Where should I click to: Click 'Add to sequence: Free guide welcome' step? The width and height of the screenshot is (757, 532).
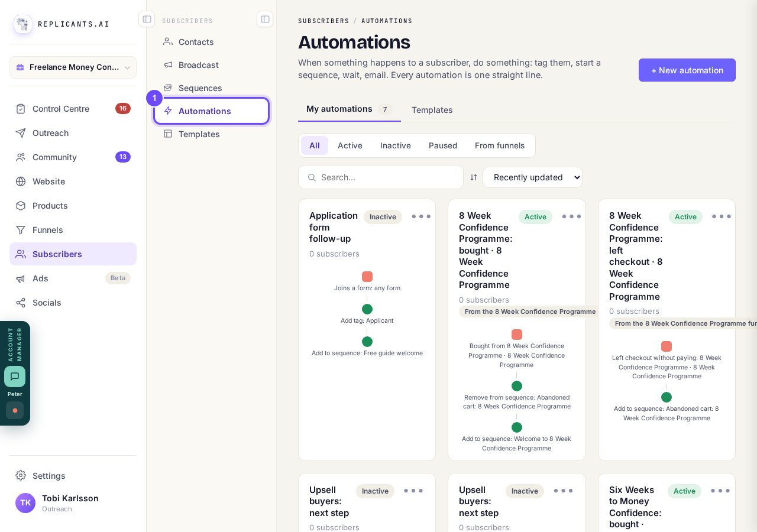click(367, 353)
